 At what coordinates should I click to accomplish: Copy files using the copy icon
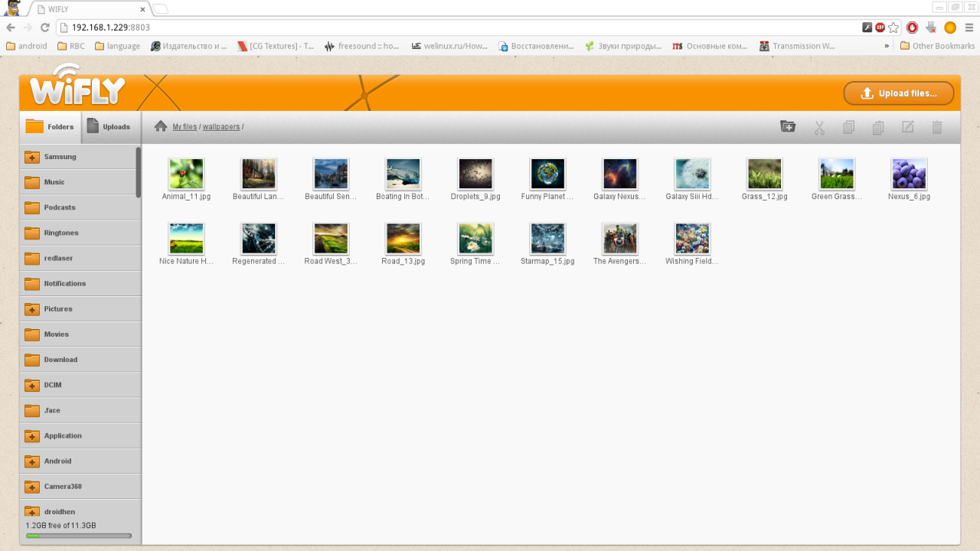[848, 127]
